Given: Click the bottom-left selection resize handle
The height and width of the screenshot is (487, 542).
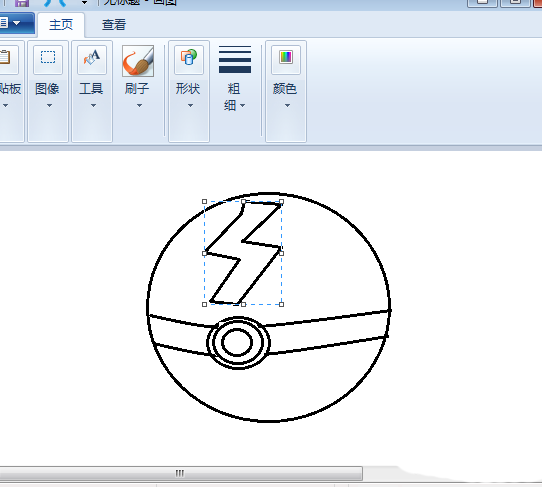Looking at the screenshot, I should (204, 304).
